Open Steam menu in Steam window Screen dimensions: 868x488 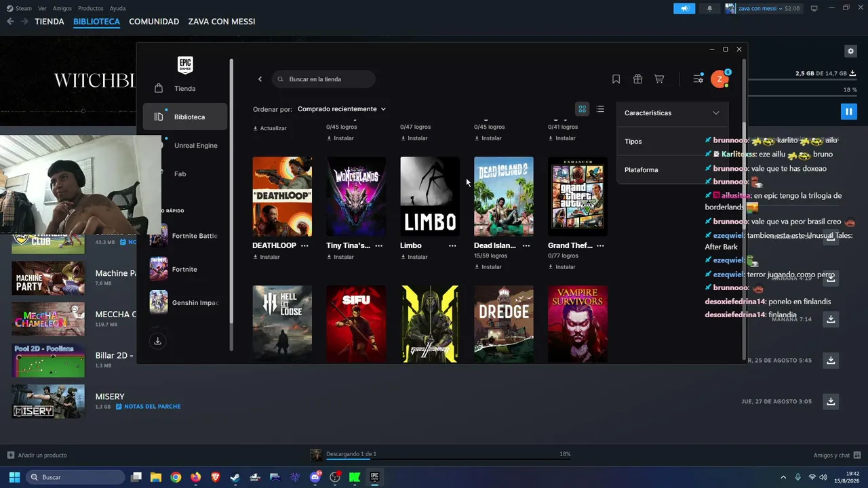[24, 8]
